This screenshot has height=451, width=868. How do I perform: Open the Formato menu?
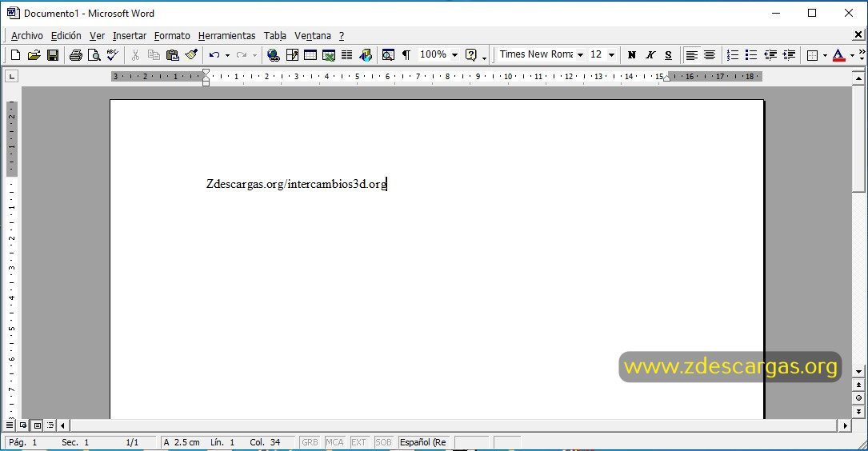pyautogui.click(x=172, y=35)
